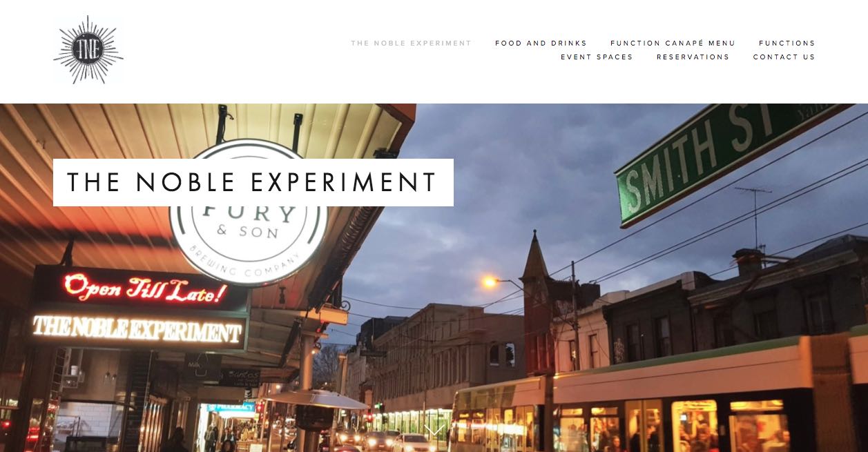Click the Open Till Late neon sign

[x=144, y=288]
